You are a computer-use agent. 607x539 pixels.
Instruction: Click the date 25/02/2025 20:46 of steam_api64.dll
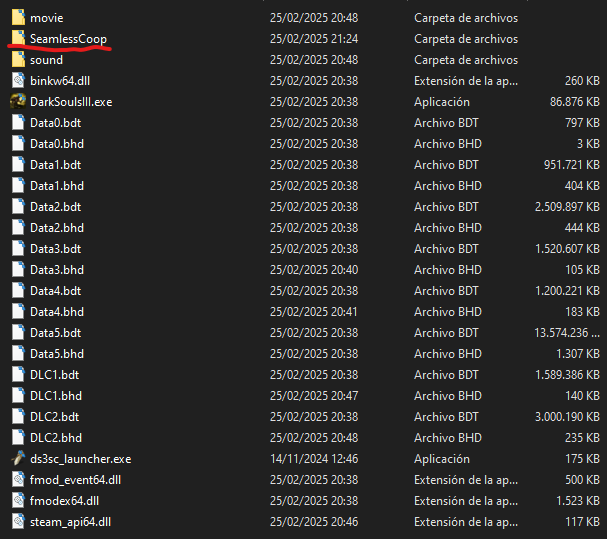point(314,522)
